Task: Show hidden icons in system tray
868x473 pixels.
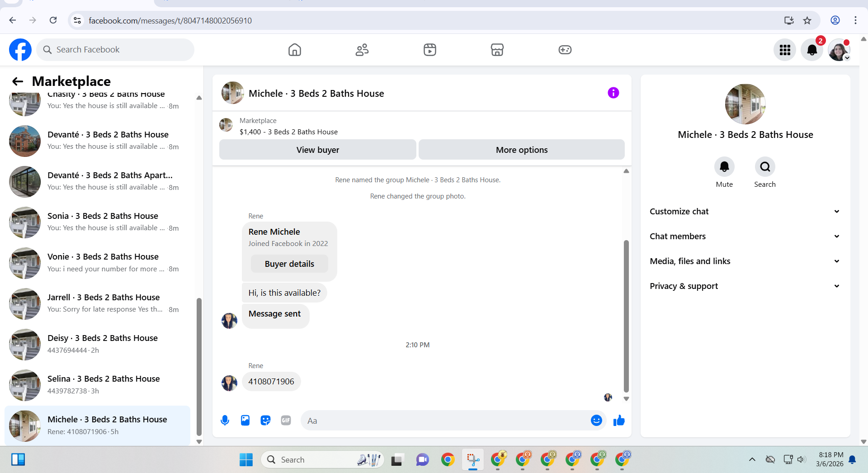Action: click(x=752, y=459)
